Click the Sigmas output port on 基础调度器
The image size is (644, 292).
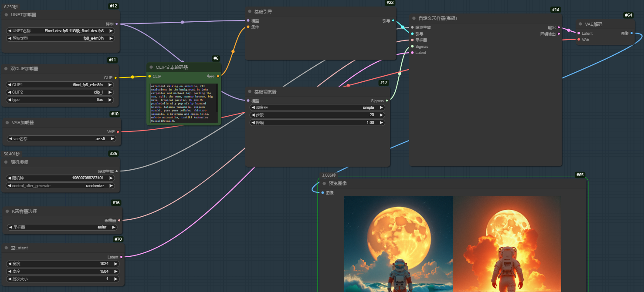[x=386, y=101]
